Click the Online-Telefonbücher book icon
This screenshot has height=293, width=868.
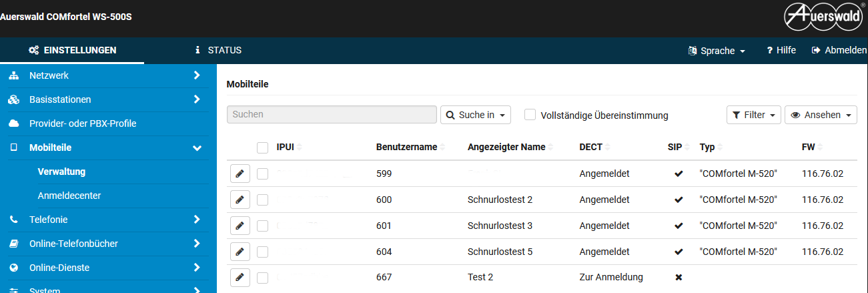point(13,244)
